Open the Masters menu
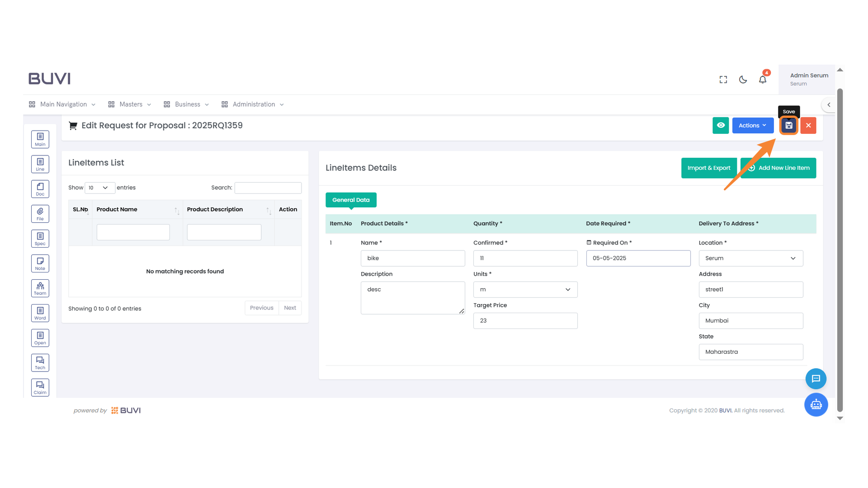This screenshot has height=488, width=868. [130, 104]
